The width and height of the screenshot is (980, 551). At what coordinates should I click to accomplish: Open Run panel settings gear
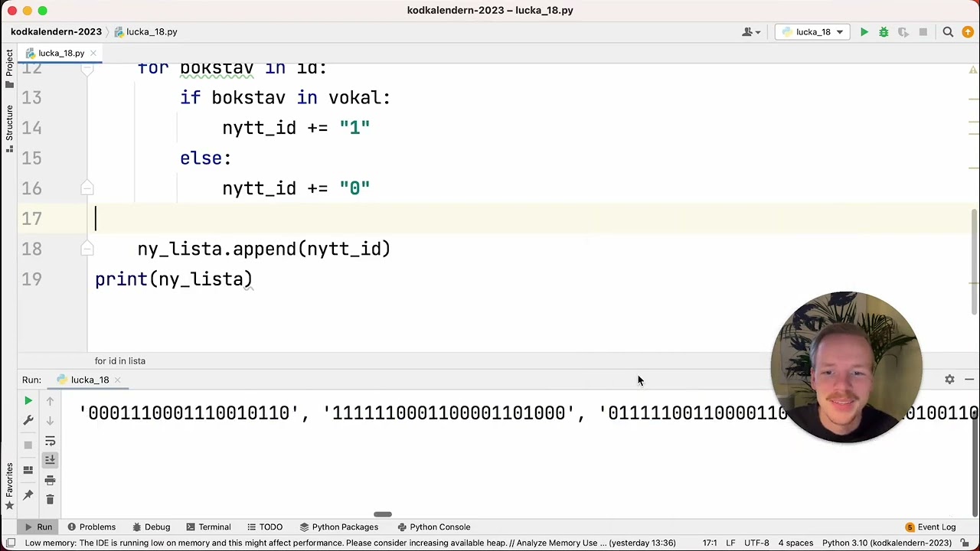949,380
